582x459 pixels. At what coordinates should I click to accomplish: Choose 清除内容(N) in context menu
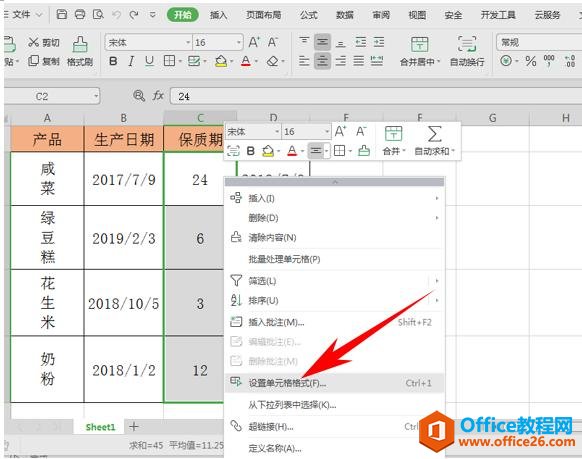coord(334,237)
